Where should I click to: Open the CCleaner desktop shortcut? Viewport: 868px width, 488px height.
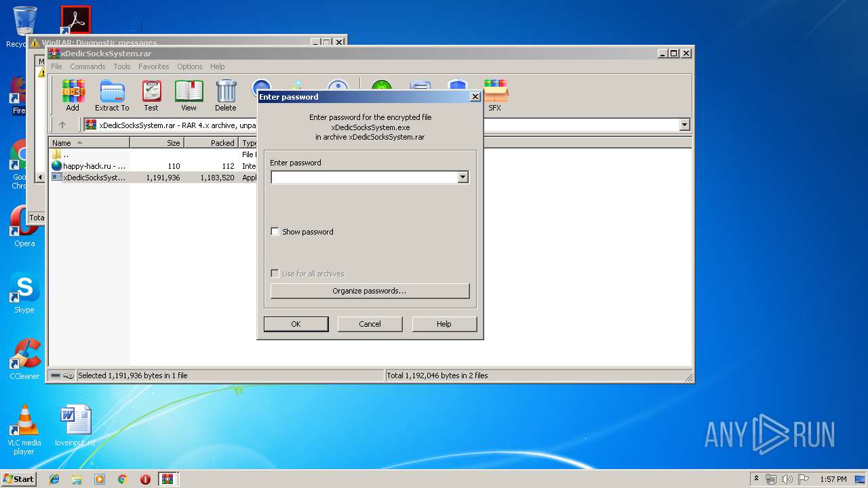[x=24, y=359]
